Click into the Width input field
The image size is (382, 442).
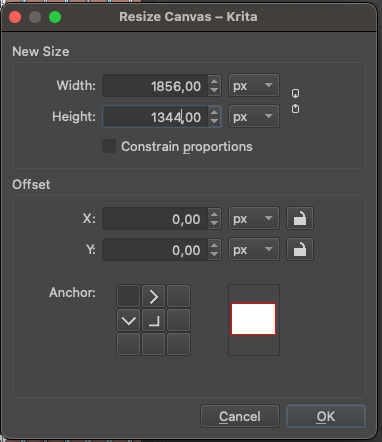155,86
